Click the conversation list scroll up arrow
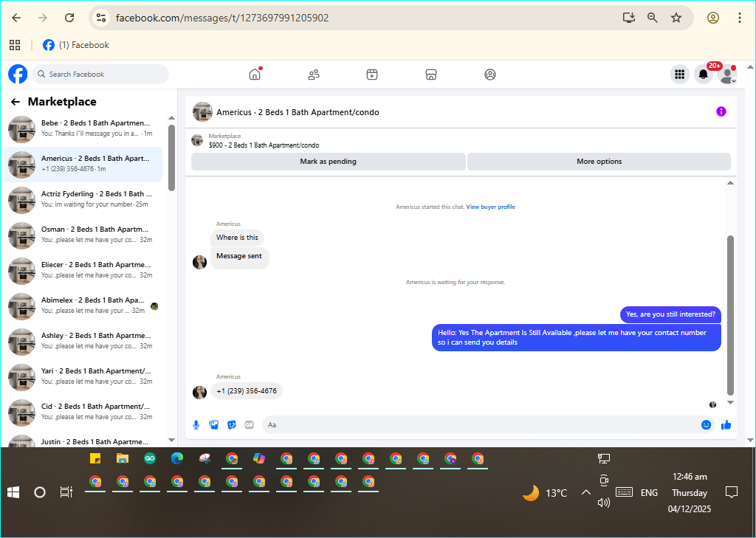 pos(171,117)
